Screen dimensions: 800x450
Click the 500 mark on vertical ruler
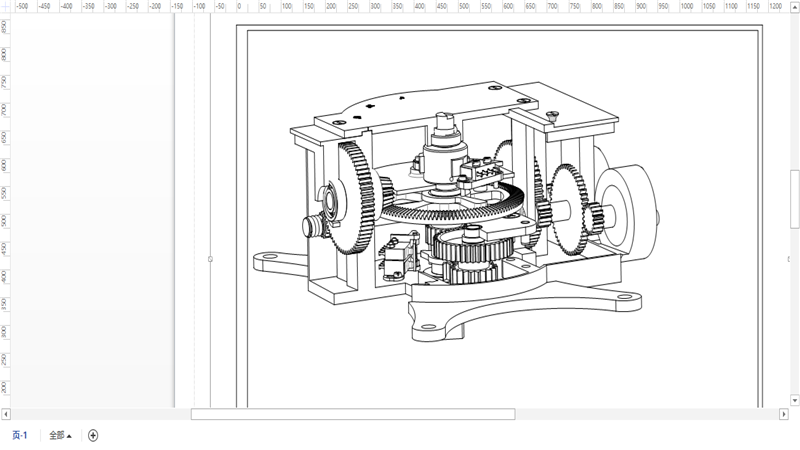5,220
